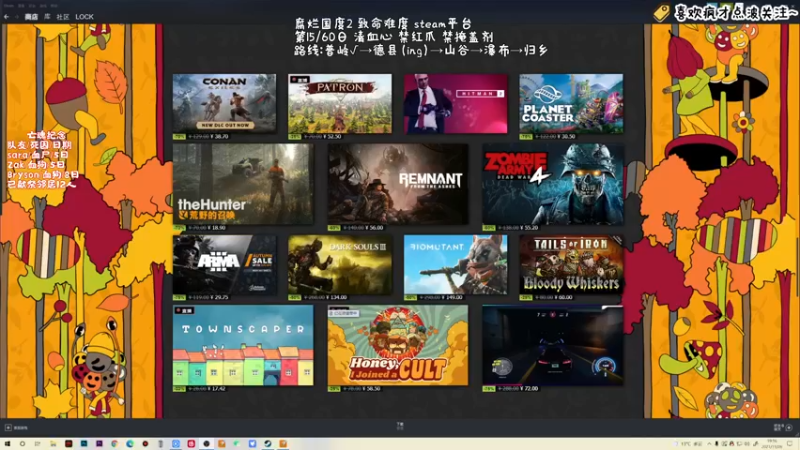Open Google Chrome from the taskbar
Screen dimensions: 800x450
(114, 444)
